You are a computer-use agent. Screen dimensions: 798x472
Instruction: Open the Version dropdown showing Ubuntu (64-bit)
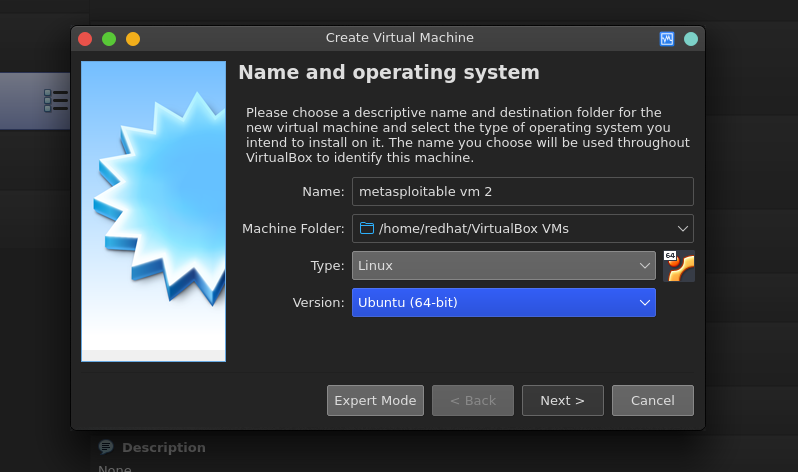pos(504,302)
